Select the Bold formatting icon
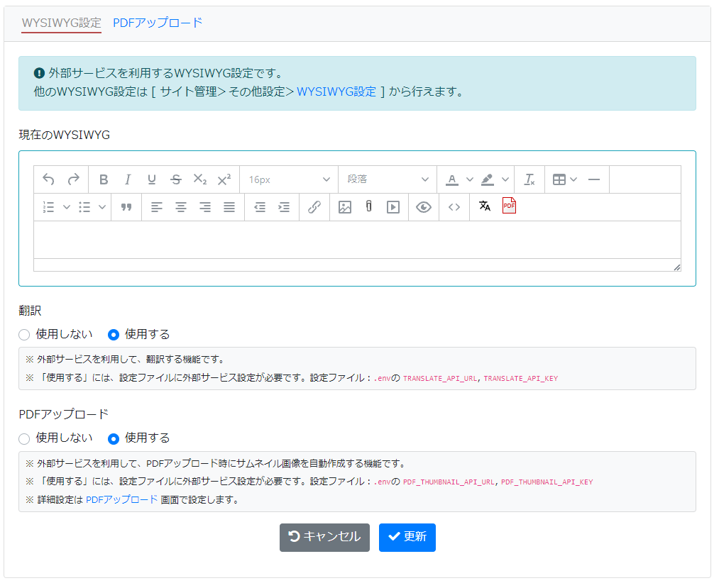Screen dimensions: 719x588 pos(104,179)
